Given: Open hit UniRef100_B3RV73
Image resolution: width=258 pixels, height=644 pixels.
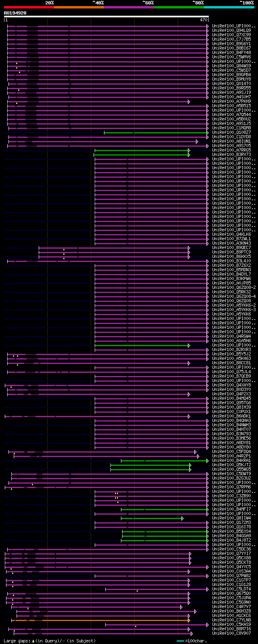Looking at the screenshot, I should point(231,154).
